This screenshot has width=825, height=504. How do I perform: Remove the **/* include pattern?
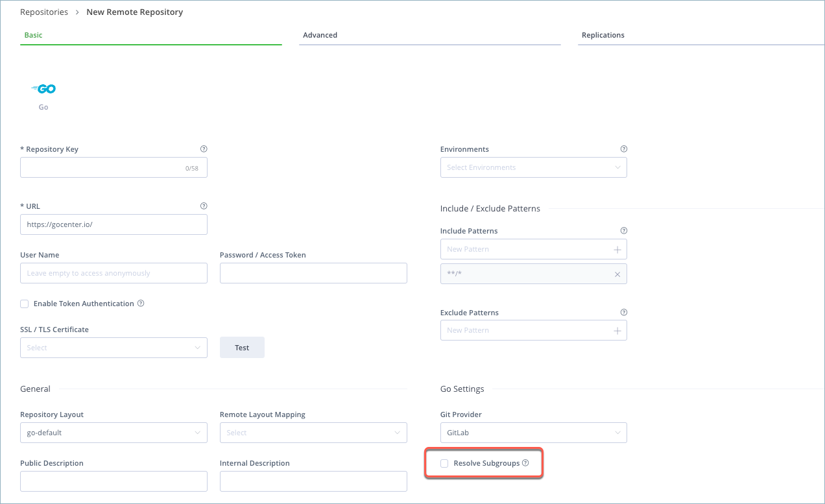pyautogui.click(x=617, y=274)
